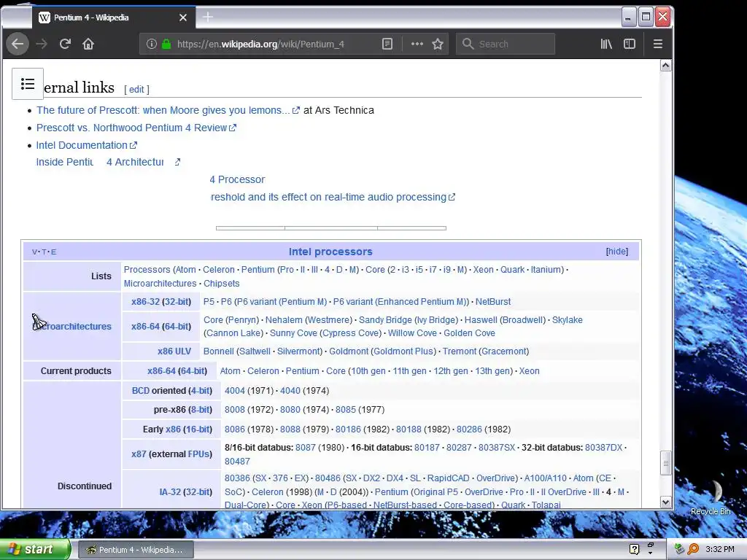Image resolution: width=747 pixels, height=560 pixels.
Task: Click the Xeon link in Lists row
Action: [483, 270]
